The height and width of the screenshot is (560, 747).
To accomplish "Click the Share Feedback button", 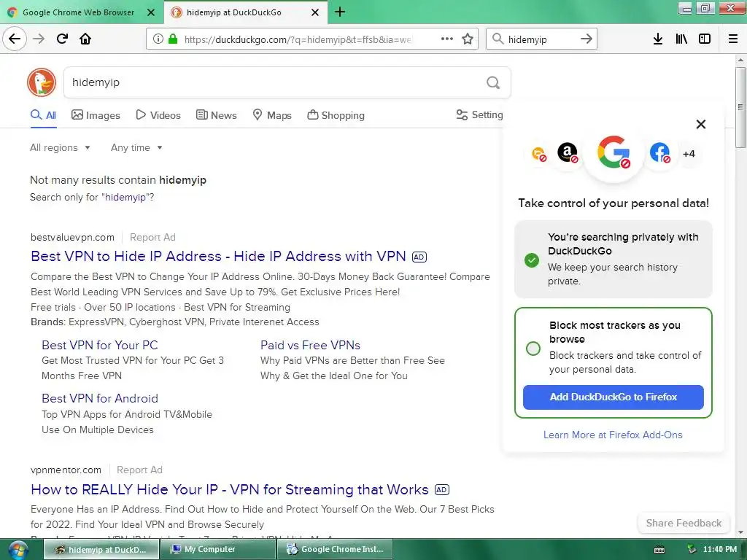I will [x=684, y=523].
